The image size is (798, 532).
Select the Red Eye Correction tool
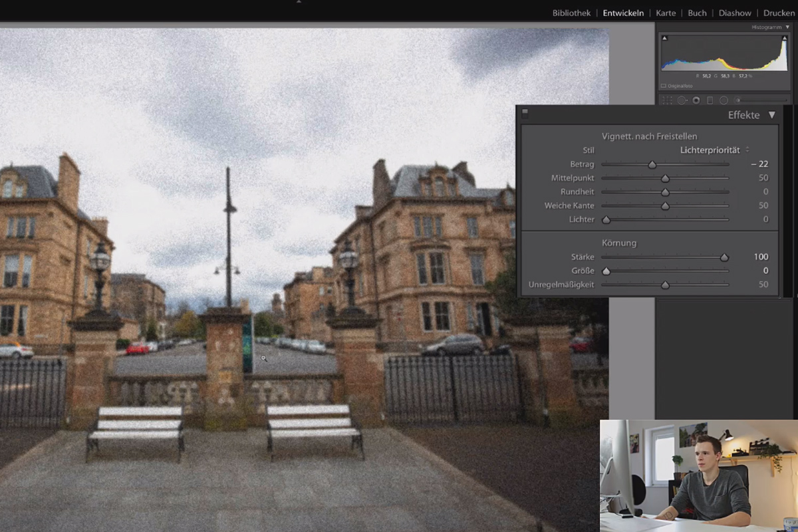tap(696, 100)
